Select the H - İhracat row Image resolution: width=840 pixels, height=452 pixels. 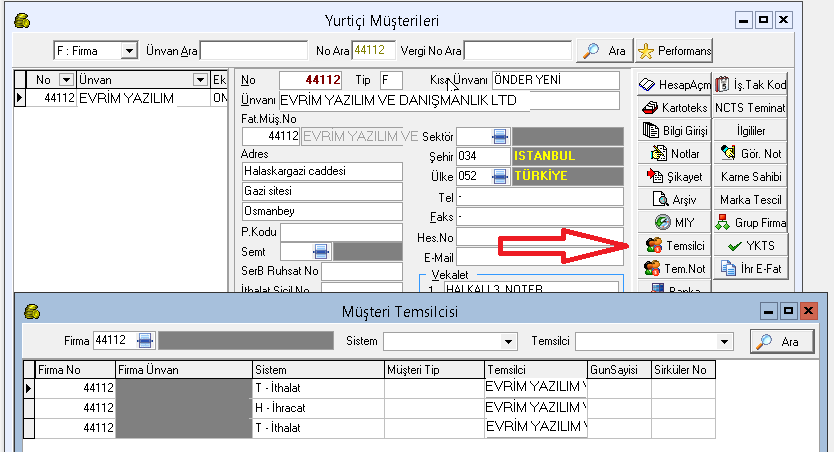pyautogui.click(x=369, y=408)
